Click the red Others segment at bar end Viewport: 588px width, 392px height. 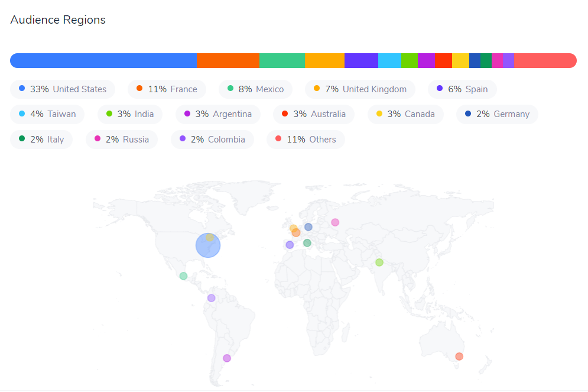tap(545, 61)
